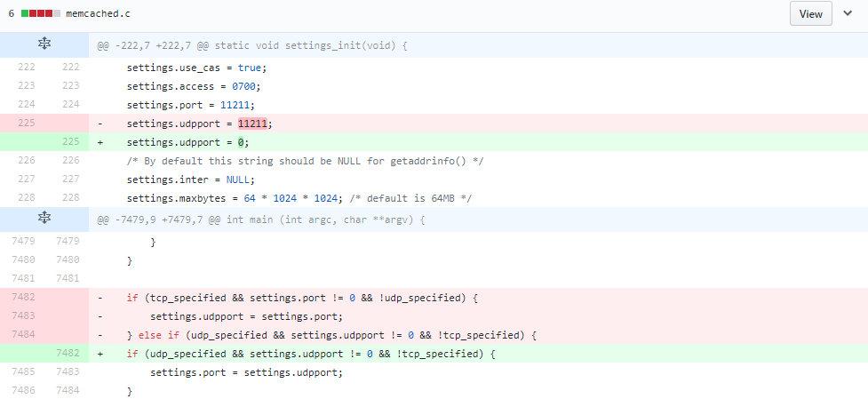
Task: Select removed line number 225
Action: pos(25,123)
